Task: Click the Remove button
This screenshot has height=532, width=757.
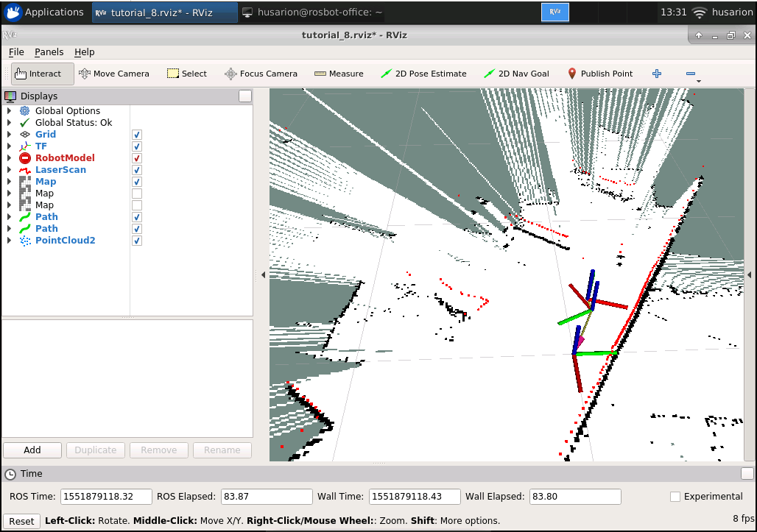Action: coord(159,450)
